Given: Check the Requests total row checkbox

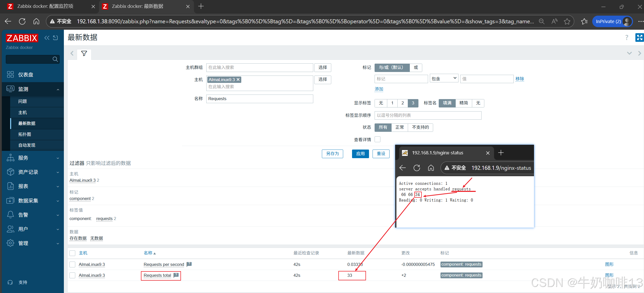Looking at the screenshot, I should coord(72,275).
